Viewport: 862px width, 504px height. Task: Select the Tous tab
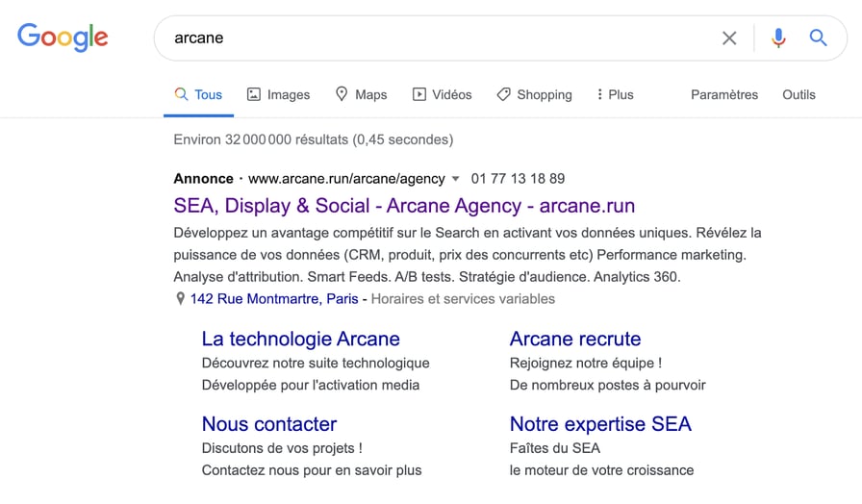pos(198,94)
